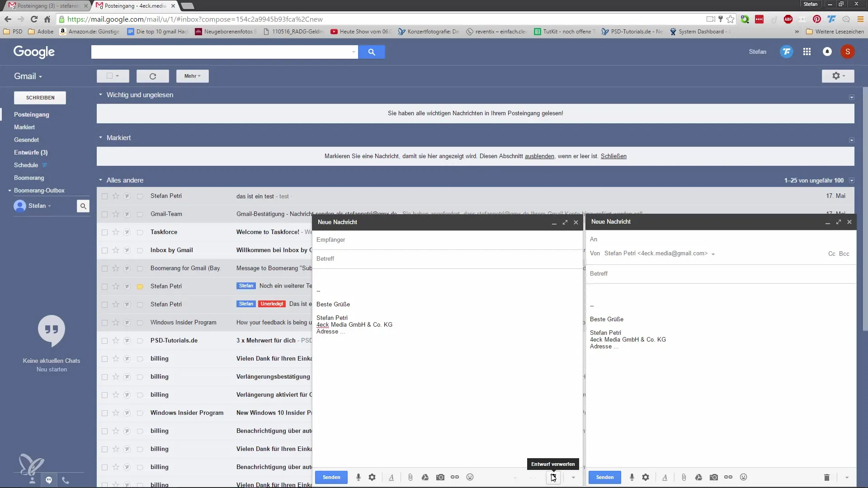This screenshot has width=868, height=488.
Task: Tick checkbox for Inbox by Gmail email
Action: tap(104, 250)
